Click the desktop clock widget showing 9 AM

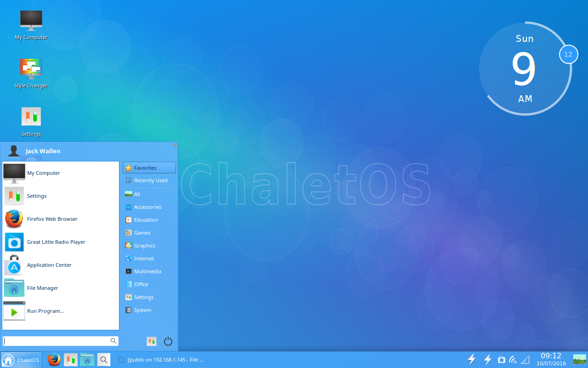pyautogui.click(x=525, y=69)
